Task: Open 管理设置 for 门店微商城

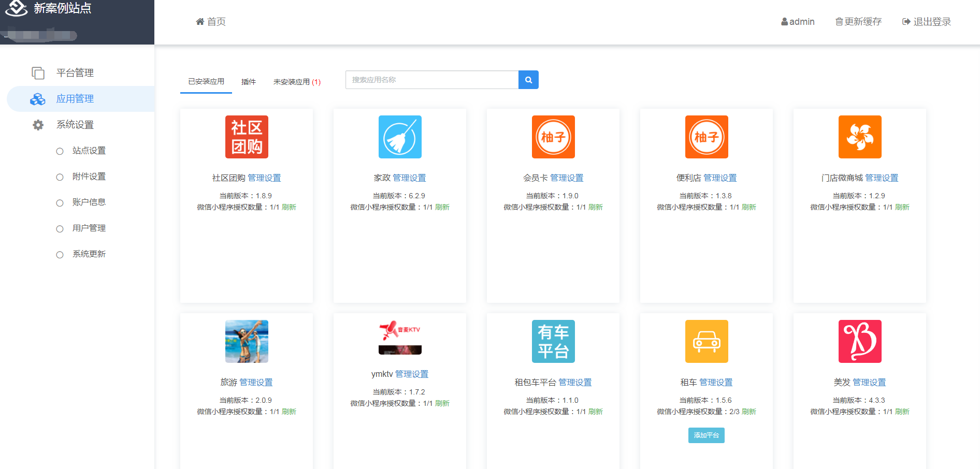Action: (882, 178)
